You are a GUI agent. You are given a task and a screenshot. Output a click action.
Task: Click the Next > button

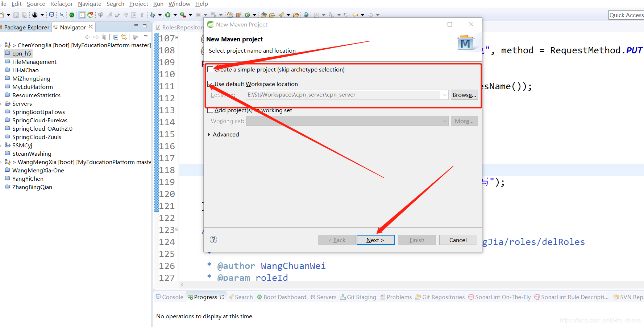pos(375,240)
